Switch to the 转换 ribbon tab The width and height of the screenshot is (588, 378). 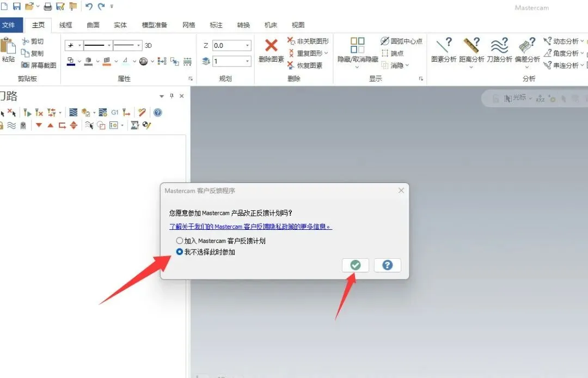click(x=243, y=25)
